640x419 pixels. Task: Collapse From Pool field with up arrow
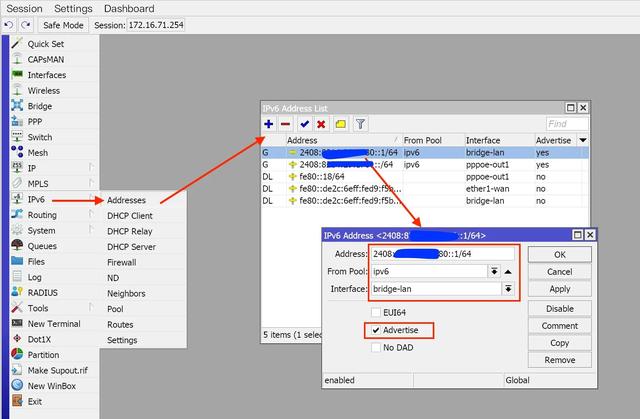pos(508,272)
